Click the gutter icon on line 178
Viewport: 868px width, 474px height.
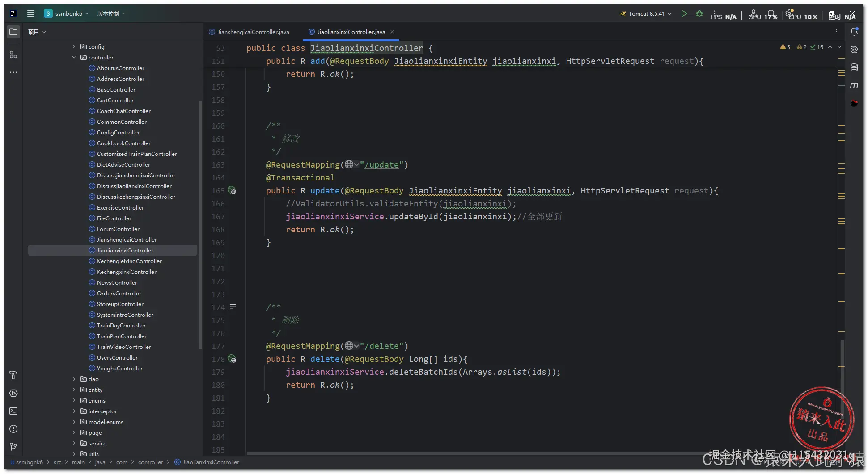click(x=232, y=359)
